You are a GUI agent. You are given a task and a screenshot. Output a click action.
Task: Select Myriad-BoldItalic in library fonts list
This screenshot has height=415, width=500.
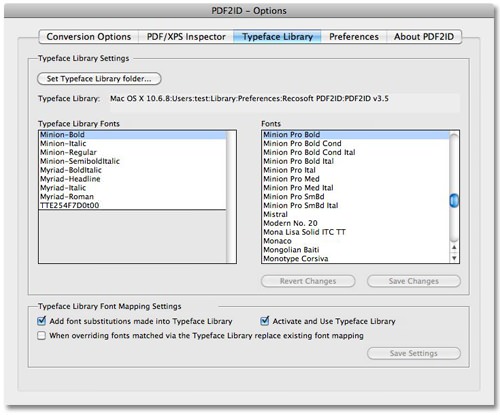(132, 170)
